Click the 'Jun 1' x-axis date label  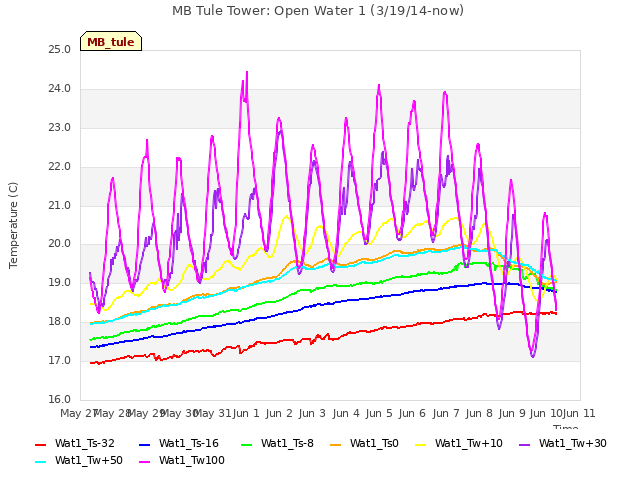[x=246, y=413]
